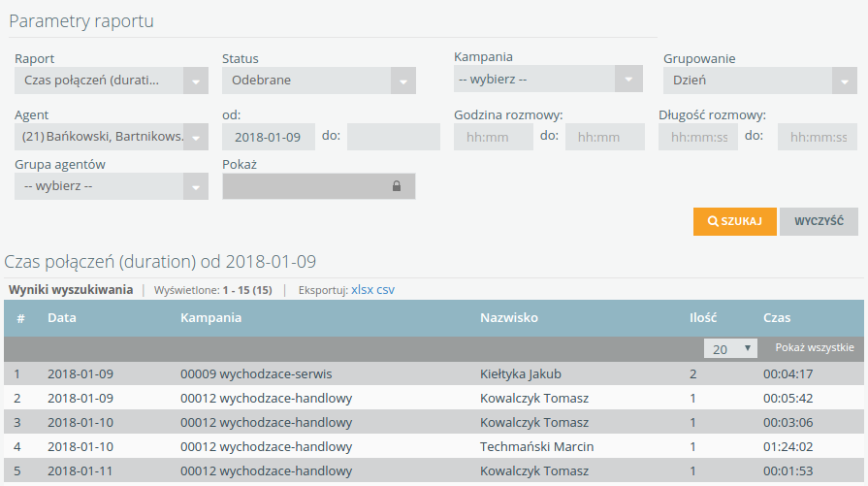
Task: Click the locked Pokaż field
Action: 319,186
